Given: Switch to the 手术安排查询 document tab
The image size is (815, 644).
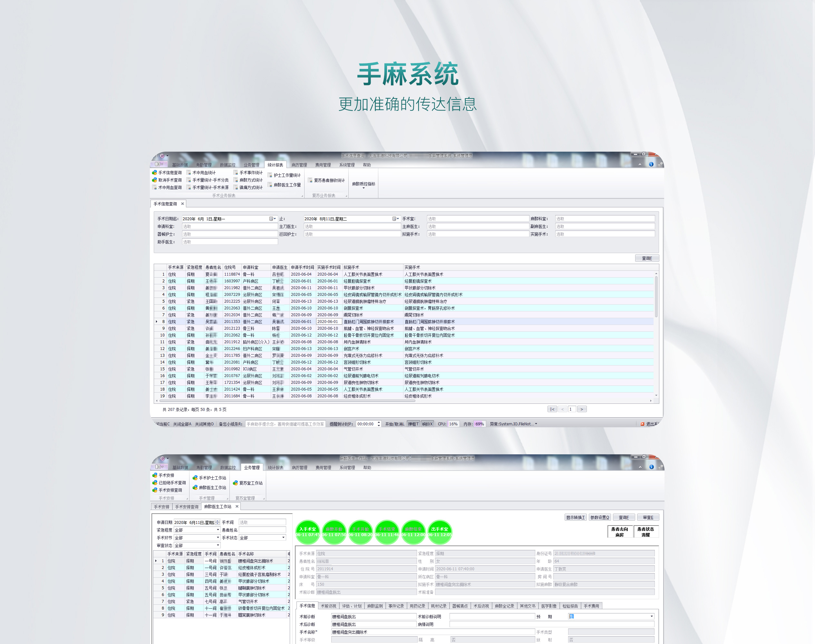Looking at the screenshot, I should (x=187, y=507).
